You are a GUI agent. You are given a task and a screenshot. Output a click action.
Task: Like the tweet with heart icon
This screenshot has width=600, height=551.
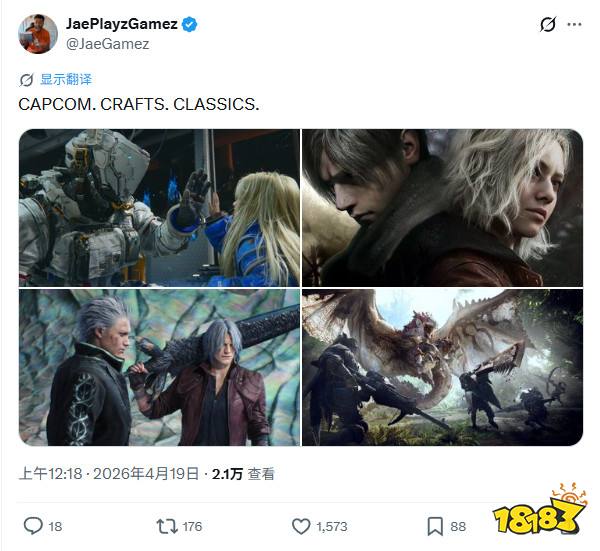[301, 527]
